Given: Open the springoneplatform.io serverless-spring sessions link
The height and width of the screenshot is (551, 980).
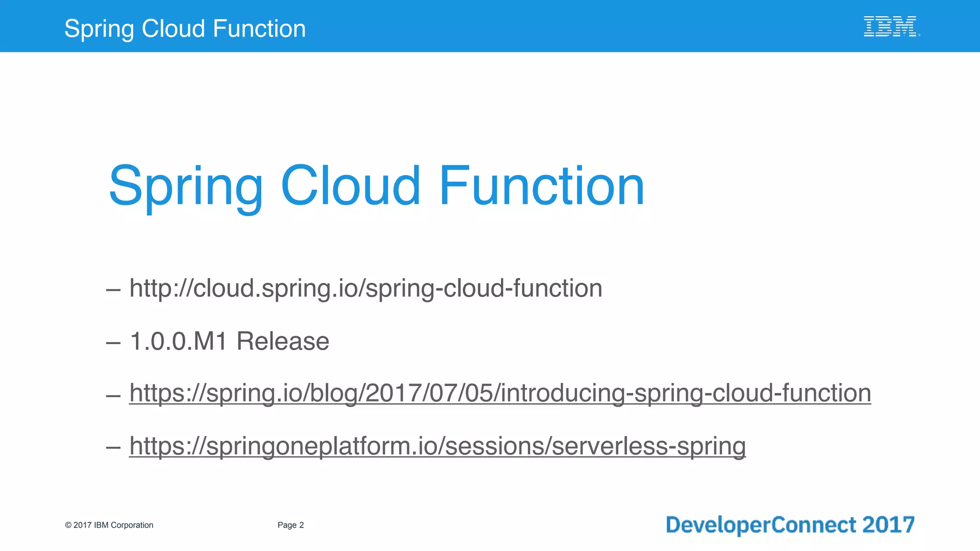Looking at the screenshot, I should pos(437,446).
